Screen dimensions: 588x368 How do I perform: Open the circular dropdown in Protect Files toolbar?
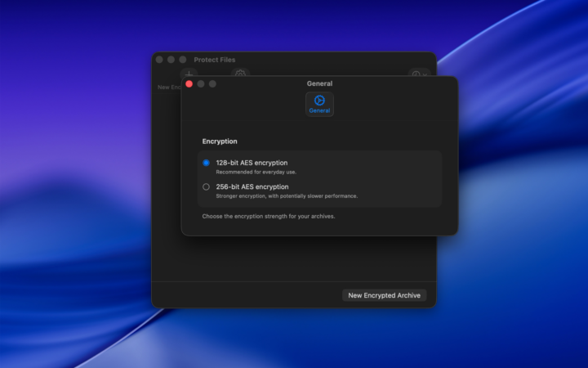click(x=419, y=73)
